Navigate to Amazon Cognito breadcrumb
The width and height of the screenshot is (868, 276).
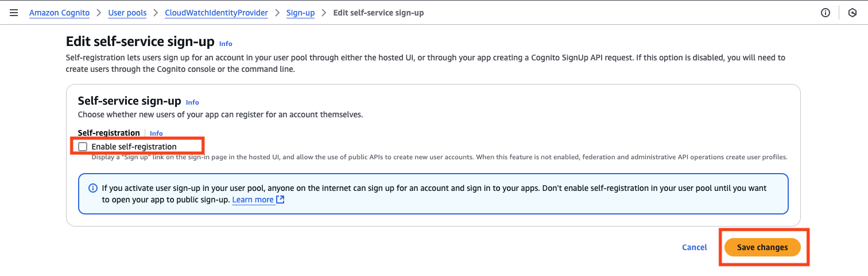(59, 13)
